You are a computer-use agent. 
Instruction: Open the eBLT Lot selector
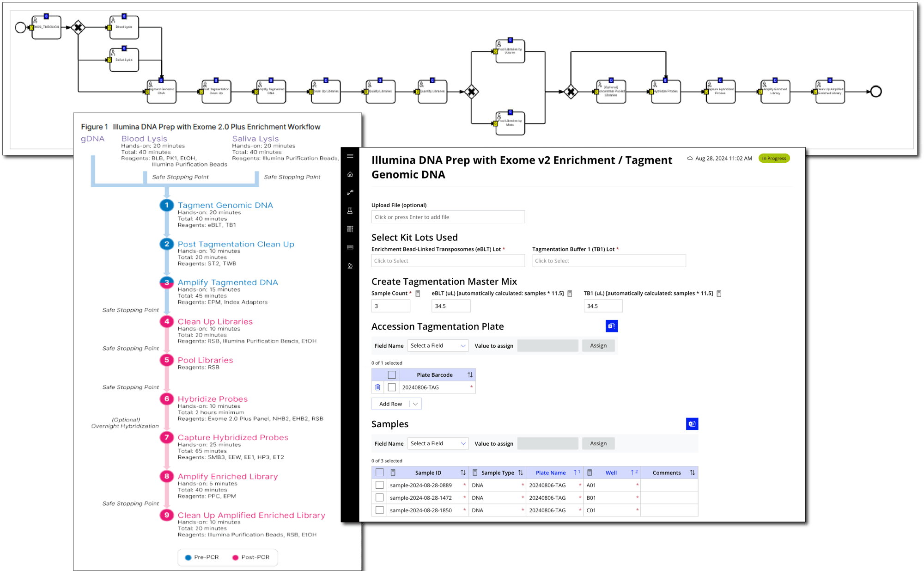click(x=448, y=261)
